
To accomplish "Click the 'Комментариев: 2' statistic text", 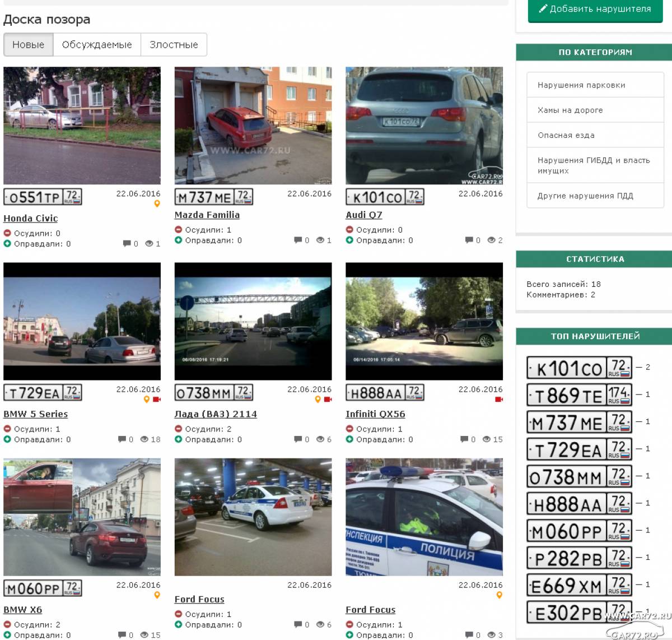I will tap(561, 295).
